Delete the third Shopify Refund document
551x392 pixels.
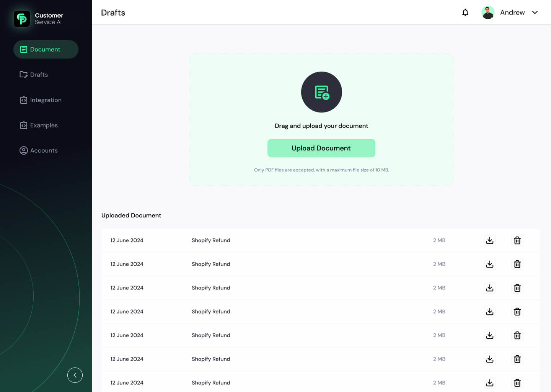pyautogui.click(x=517, y=288)
